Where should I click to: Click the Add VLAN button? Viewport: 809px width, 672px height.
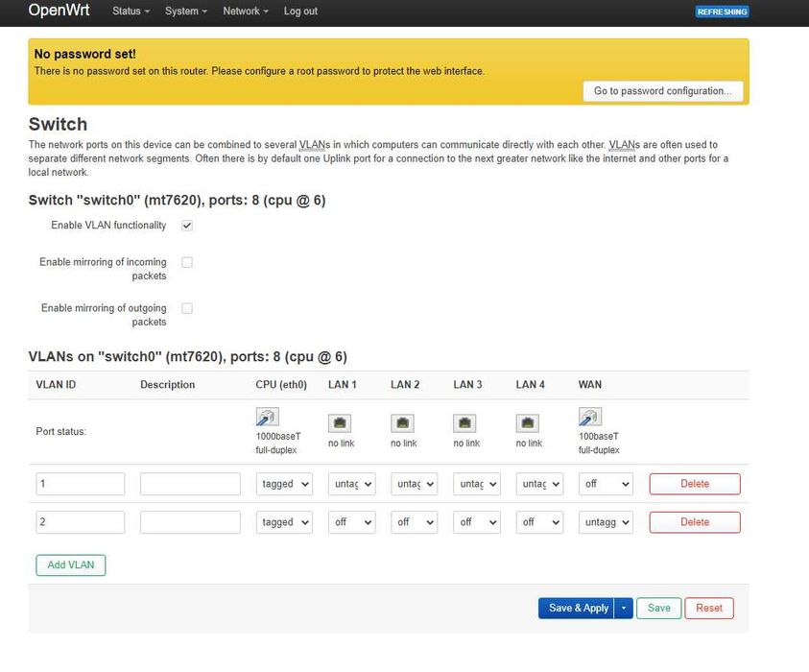pos(71,565)
